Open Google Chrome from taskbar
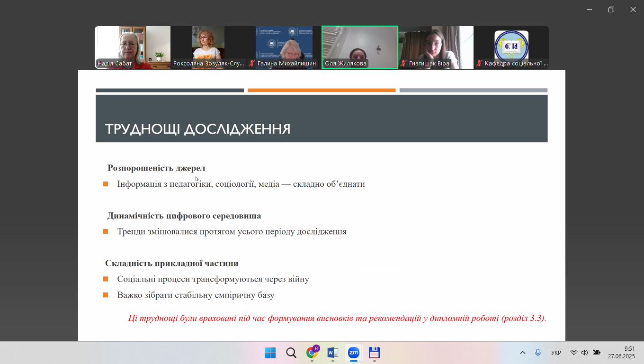This screenshot has width=644, height=364. tap(312, 353)
